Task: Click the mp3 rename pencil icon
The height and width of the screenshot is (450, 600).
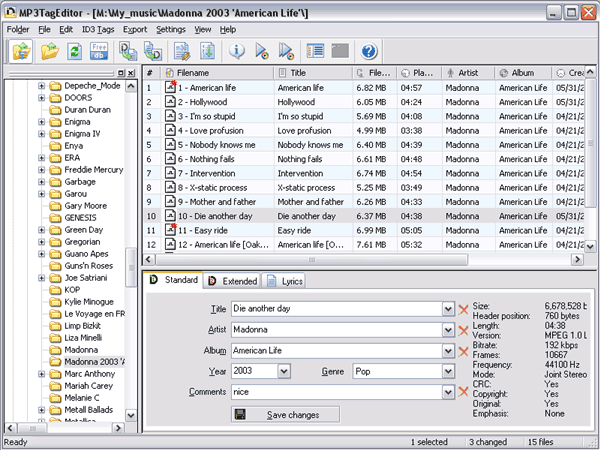Action: click(182, 51)
